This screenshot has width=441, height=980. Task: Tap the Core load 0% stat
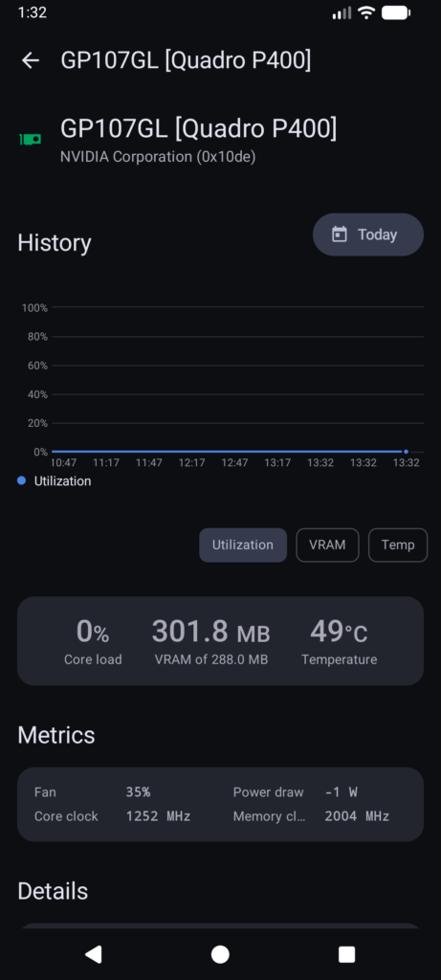point(93,641)
